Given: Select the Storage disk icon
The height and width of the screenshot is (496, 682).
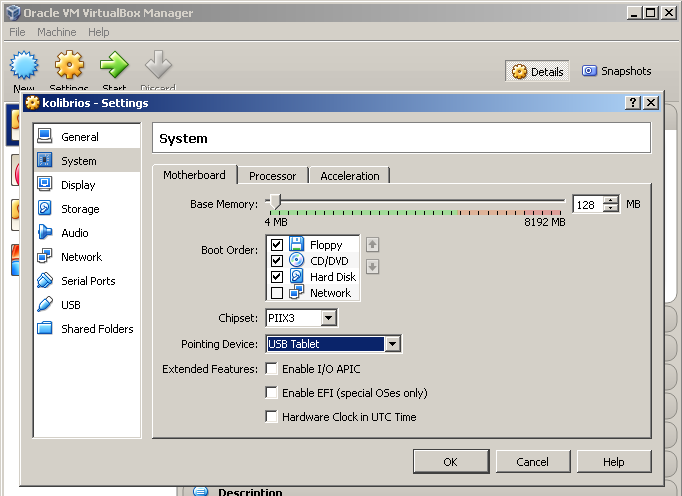Looking at the screenshot, I should coord(44,208).
